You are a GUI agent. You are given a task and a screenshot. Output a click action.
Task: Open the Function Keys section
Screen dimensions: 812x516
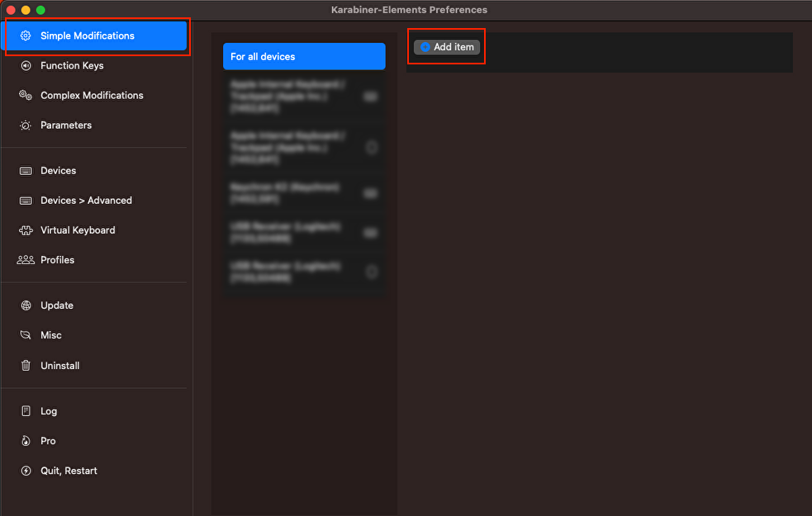click(72, 66)
